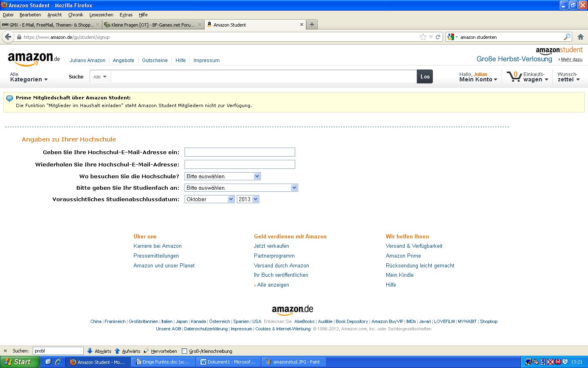588x368 pixels.
Task: Open the Studienfach selection dropdown
Action: (x=241, y=188)
